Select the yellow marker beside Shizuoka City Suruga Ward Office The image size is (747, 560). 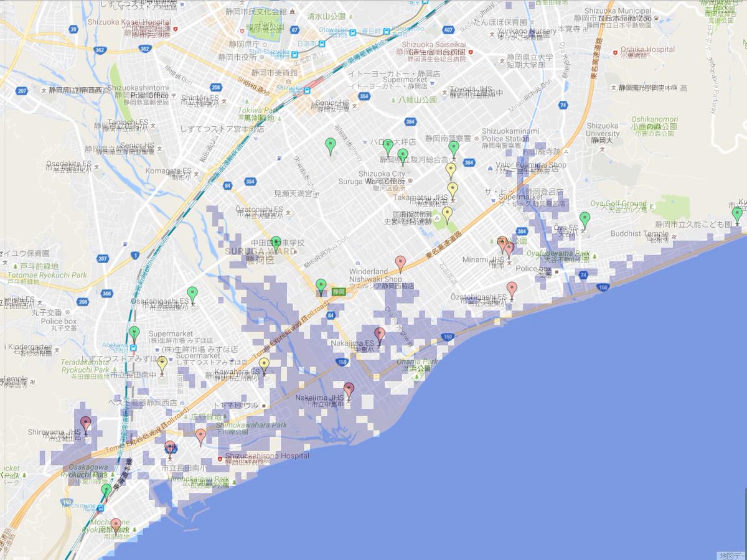pyautogui.click(x=451, y=171)
